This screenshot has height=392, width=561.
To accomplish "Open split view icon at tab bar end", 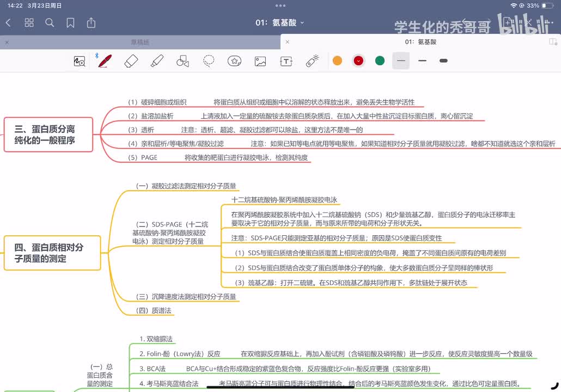I will pyautogui.click(x=553, y=42).
